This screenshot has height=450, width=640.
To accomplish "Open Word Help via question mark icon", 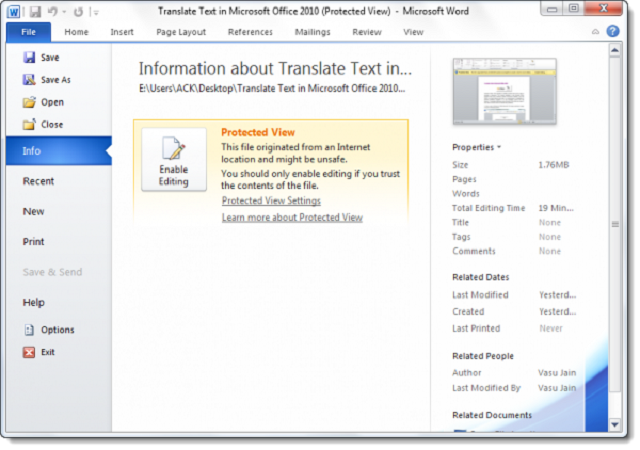I will 613,31.
